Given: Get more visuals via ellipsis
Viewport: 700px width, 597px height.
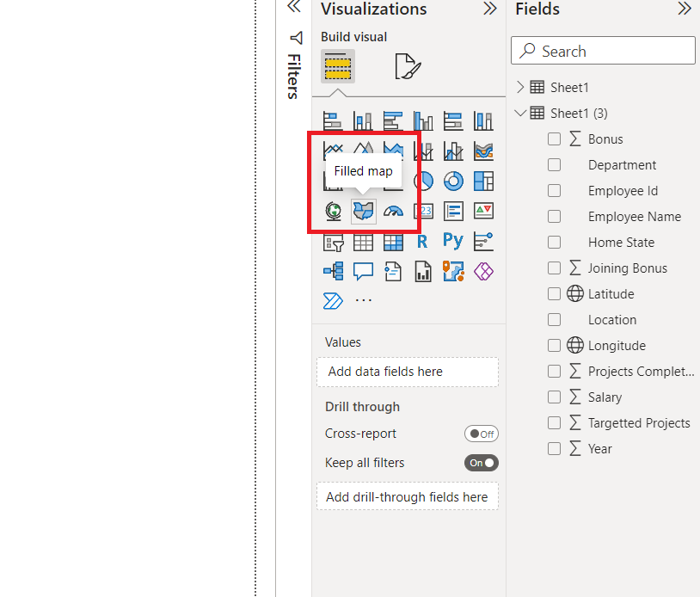Looking at the screenshot, I should 364,300.
